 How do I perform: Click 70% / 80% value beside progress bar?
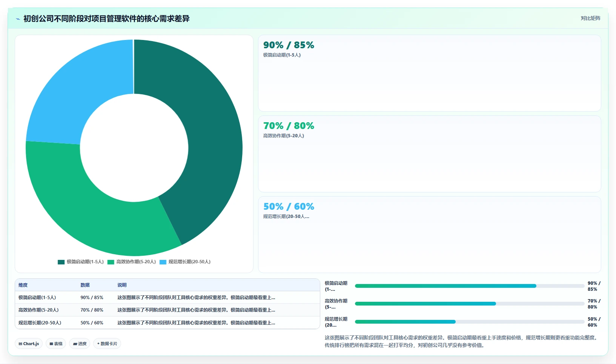click(594, 304)
